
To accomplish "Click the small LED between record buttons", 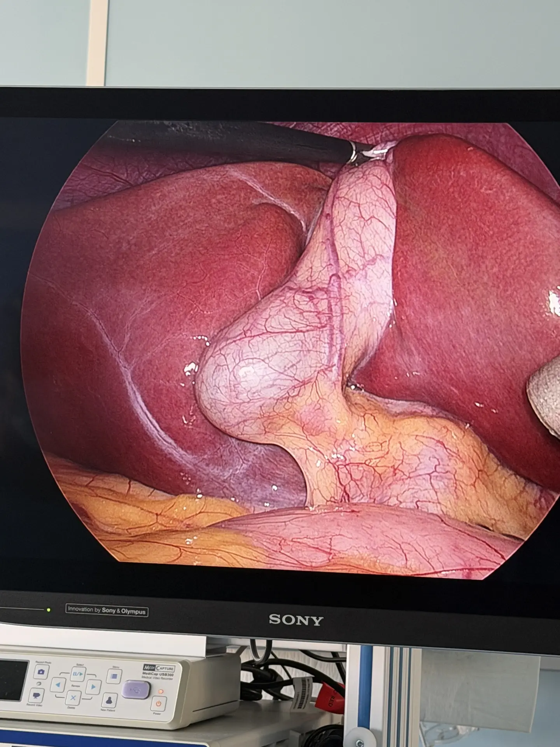I will point(38,684).
